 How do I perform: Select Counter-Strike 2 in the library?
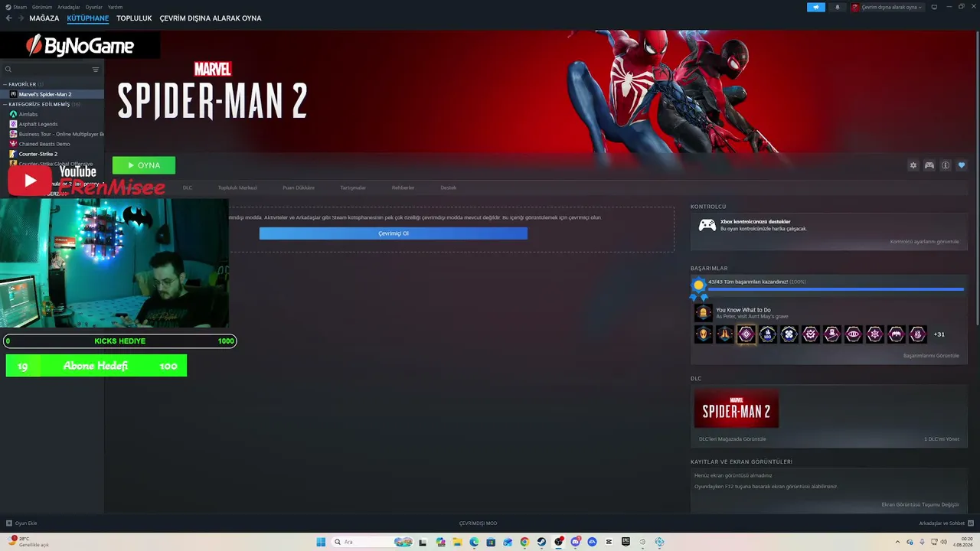[52, 154]
